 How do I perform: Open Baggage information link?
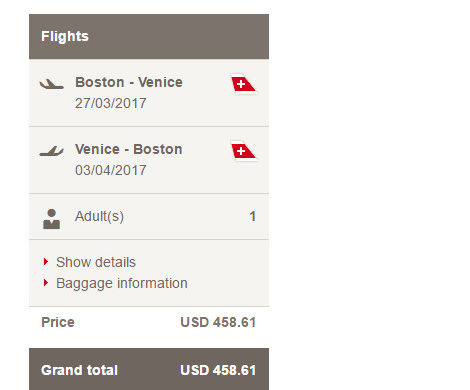(122, 283)
